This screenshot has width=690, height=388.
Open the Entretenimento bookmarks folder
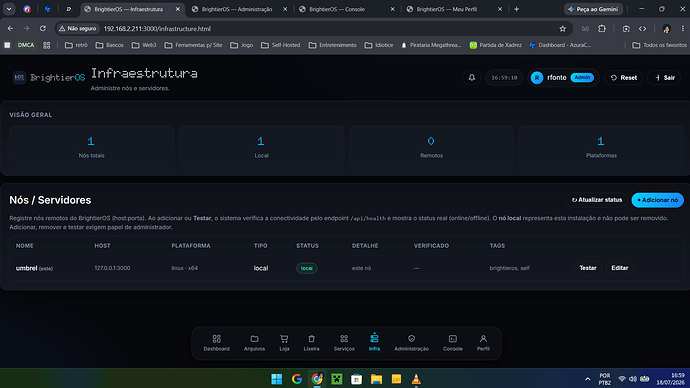coord(333,45)
